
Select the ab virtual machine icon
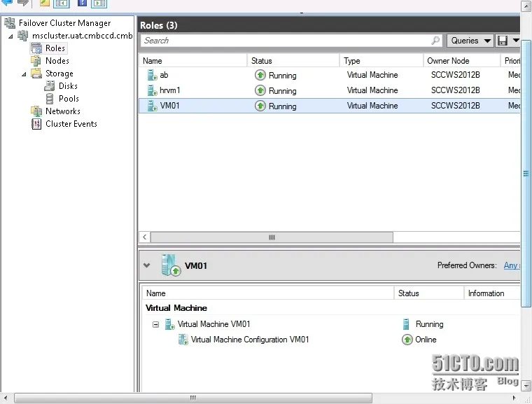tap(152, 75)
